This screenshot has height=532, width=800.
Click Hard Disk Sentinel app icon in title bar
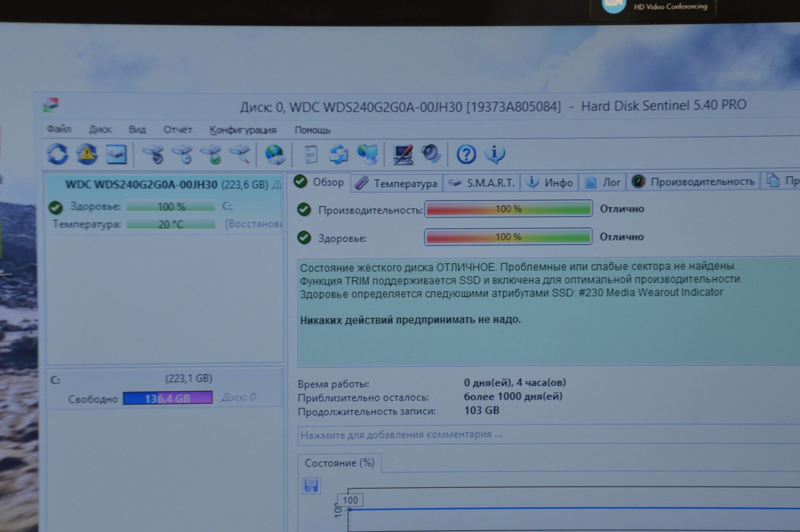pyautogui.click(x=51, y=104)
